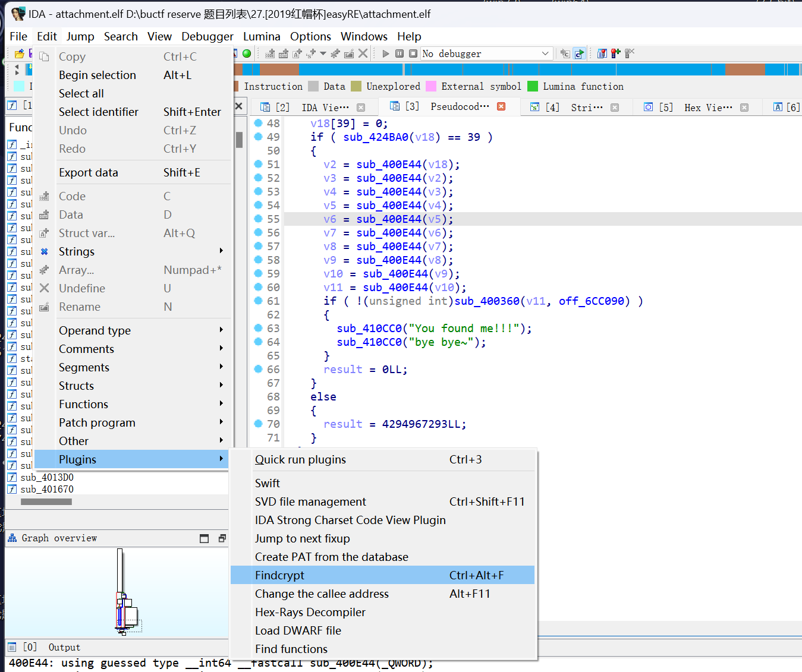
Task: Choose Export data from Edit menu
Action: point(131,172)
